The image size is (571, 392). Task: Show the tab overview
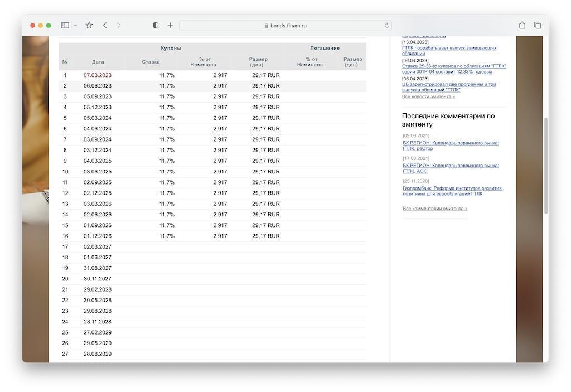tap(538, 25)
